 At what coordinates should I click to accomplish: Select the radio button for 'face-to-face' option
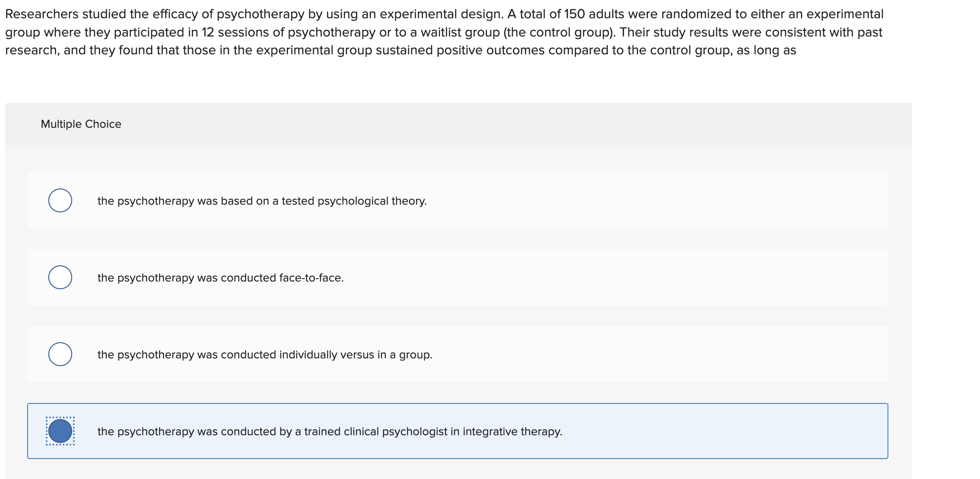click(60, 277)
